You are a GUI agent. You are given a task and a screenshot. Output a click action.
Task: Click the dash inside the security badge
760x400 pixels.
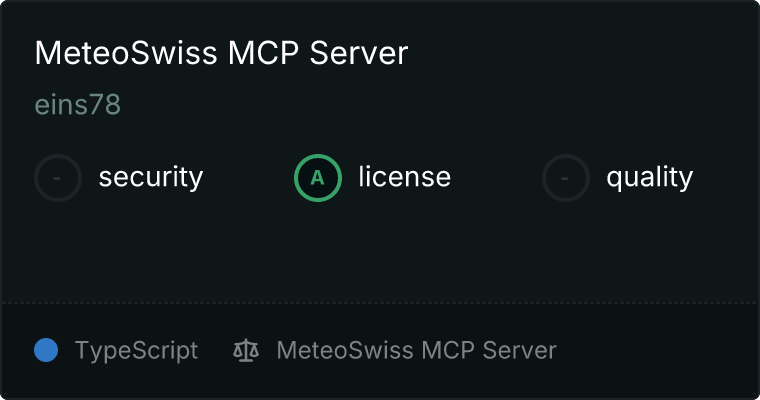57,178
